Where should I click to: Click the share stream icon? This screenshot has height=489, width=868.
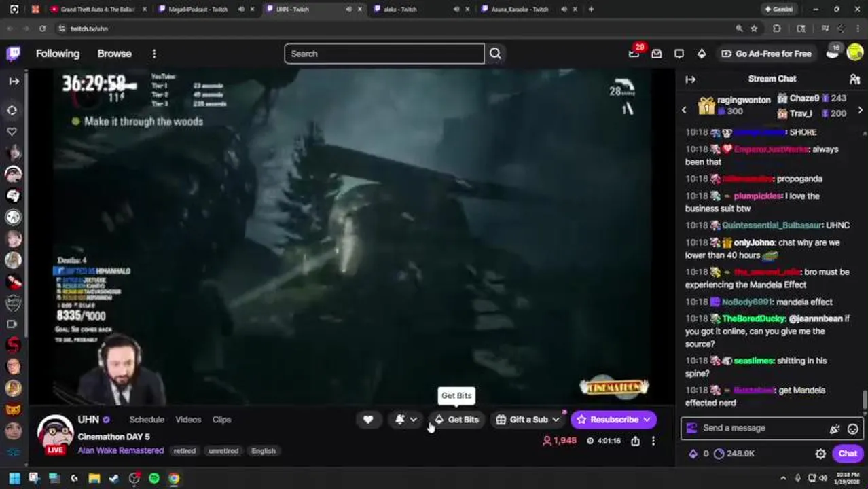[x=635, y=441]
